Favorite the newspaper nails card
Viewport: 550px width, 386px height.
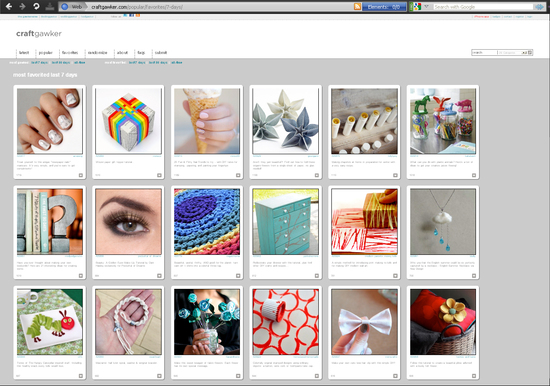pos(81,175)
